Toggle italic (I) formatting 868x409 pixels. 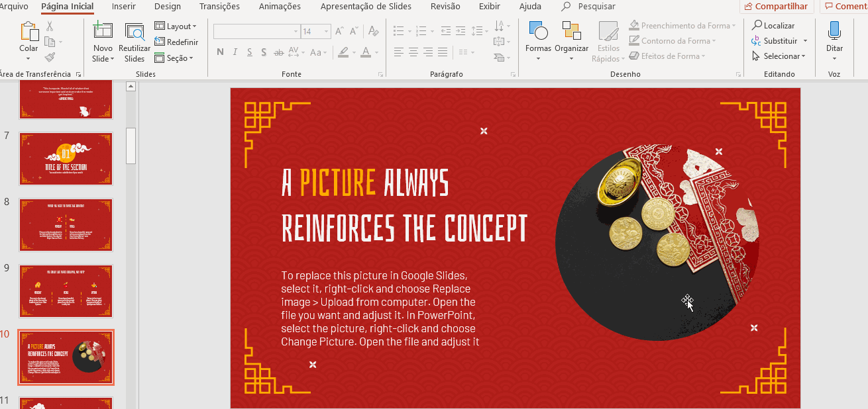(x=235, y=52)
